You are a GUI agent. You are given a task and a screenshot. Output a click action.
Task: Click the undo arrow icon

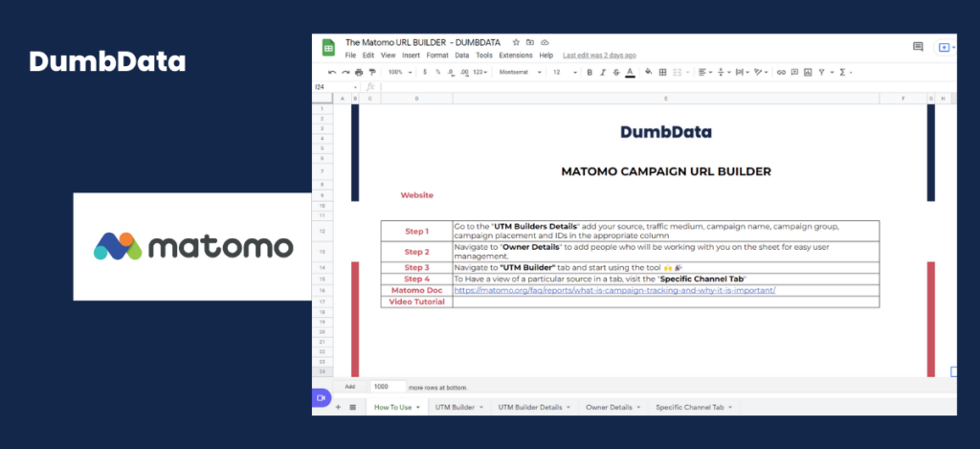click(x=332, y=73)
